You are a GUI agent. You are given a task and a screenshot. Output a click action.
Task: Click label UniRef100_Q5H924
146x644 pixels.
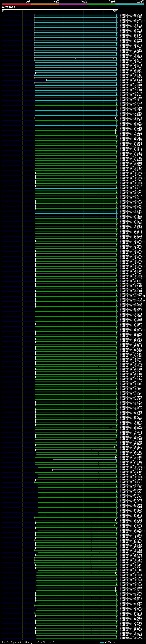(131, 304)
